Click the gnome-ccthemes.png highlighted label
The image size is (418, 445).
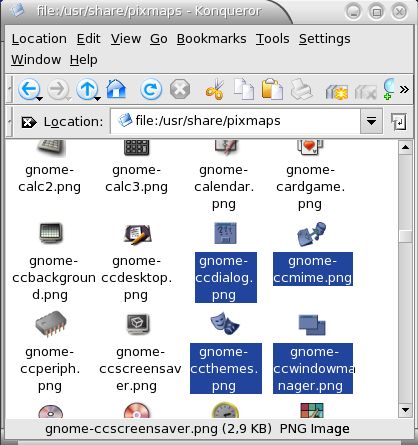click(x=226, y=368)
